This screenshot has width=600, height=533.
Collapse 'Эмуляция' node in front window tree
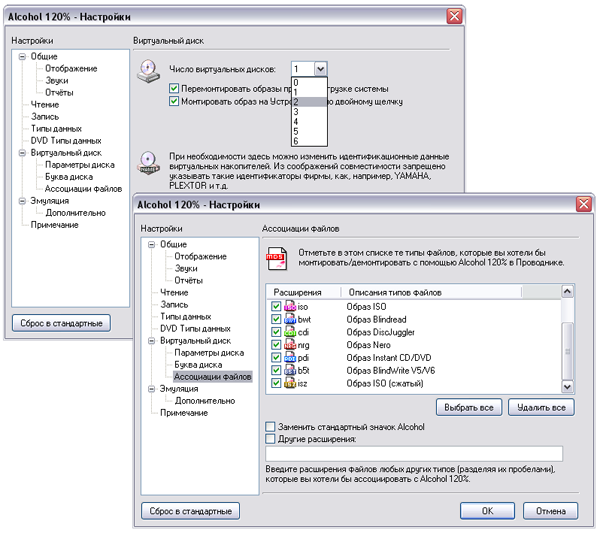(x=152, y=389)
